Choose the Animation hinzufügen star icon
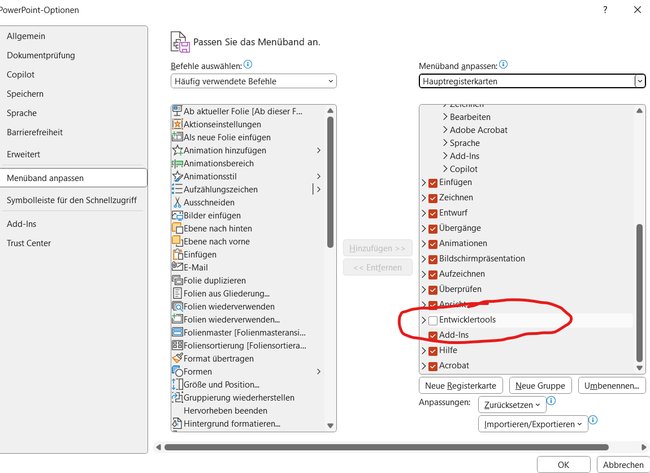Screen dimensions: 650x473 (177, 150)
